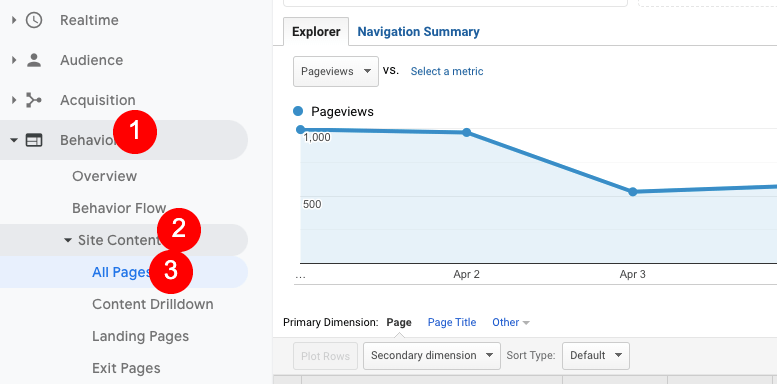Click the Select a metric link

coord(447,71)
